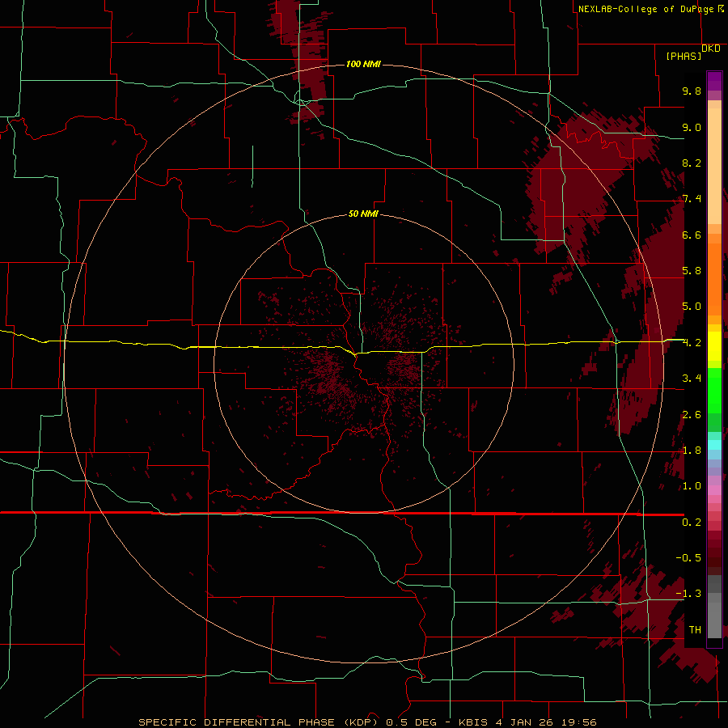Viewport: 728px width, 728px height.
Task: Click the cyan segment of the color bar
Action: [714, 444]
